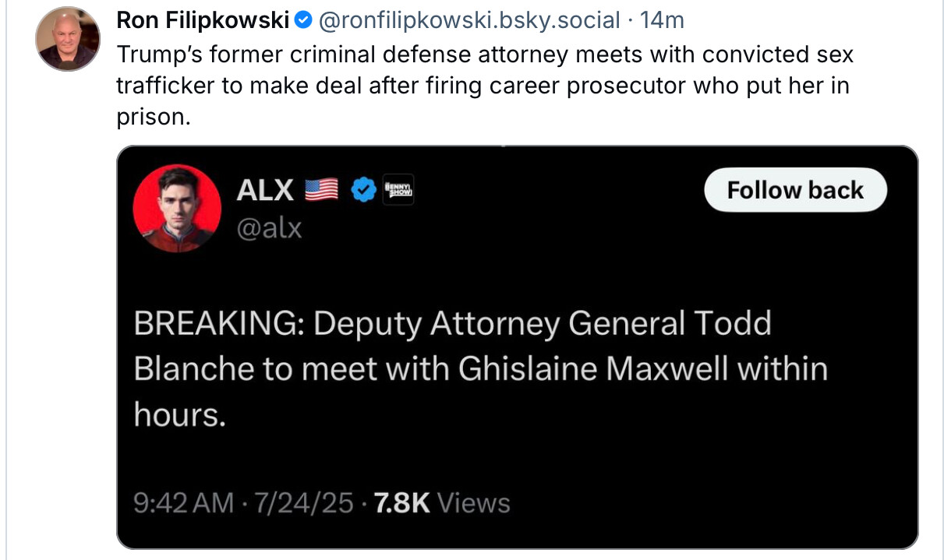Click the @alx handle
This screenshot has width=944, height=560.
point(269,228)
